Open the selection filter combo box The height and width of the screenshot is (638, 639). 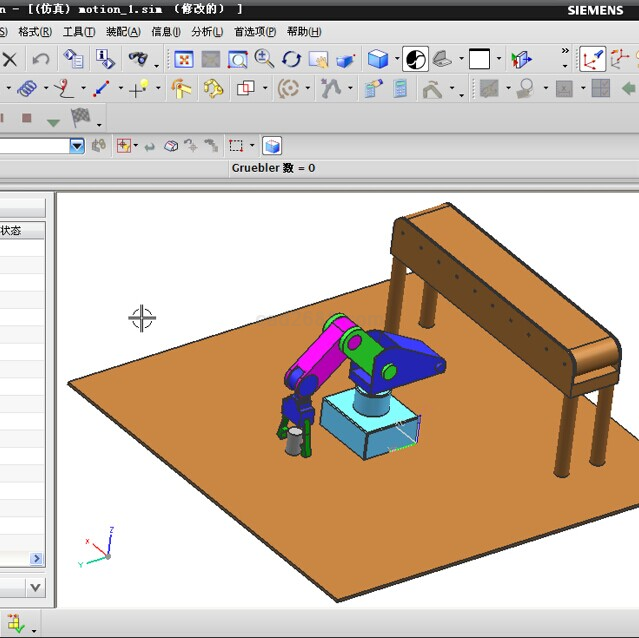77,146
